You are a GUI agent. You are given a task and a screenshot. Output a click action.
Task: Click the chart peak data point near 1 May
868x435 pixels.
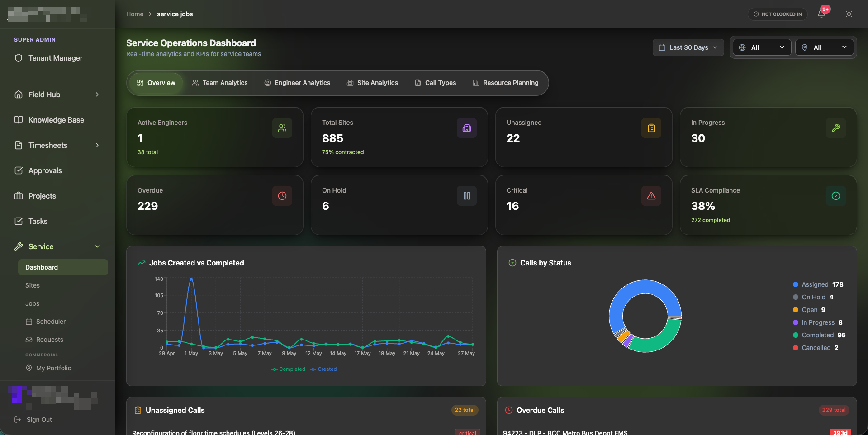pyautogui.click(x=191, y=279)
